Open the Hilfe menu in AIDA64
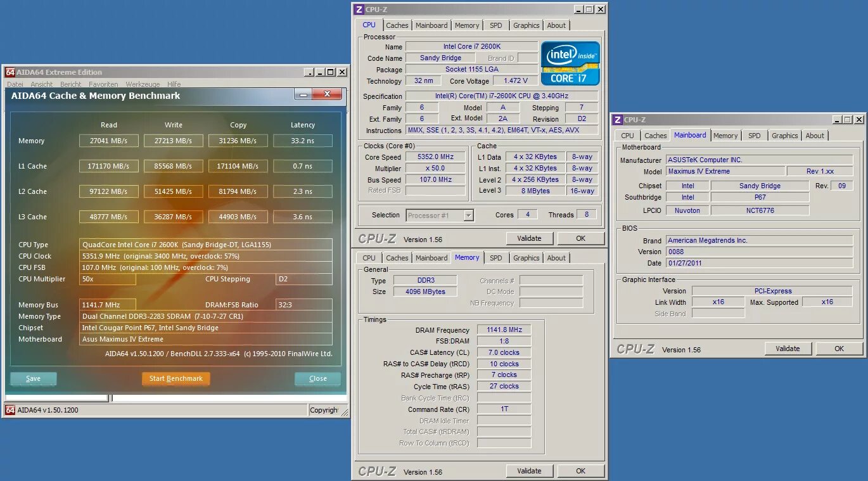The width and height of the screenshot is (868, 481). pyautogui.click(x=174, y=84)
